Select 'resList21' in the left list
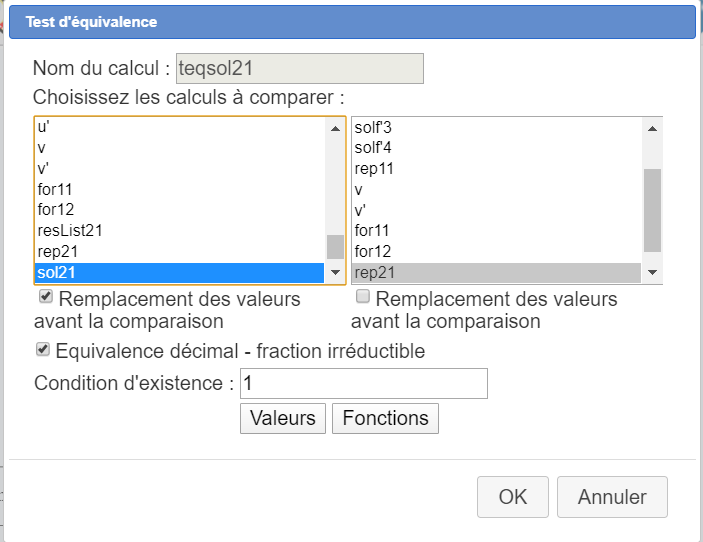 pyautogui.click(x=70, y=230)
